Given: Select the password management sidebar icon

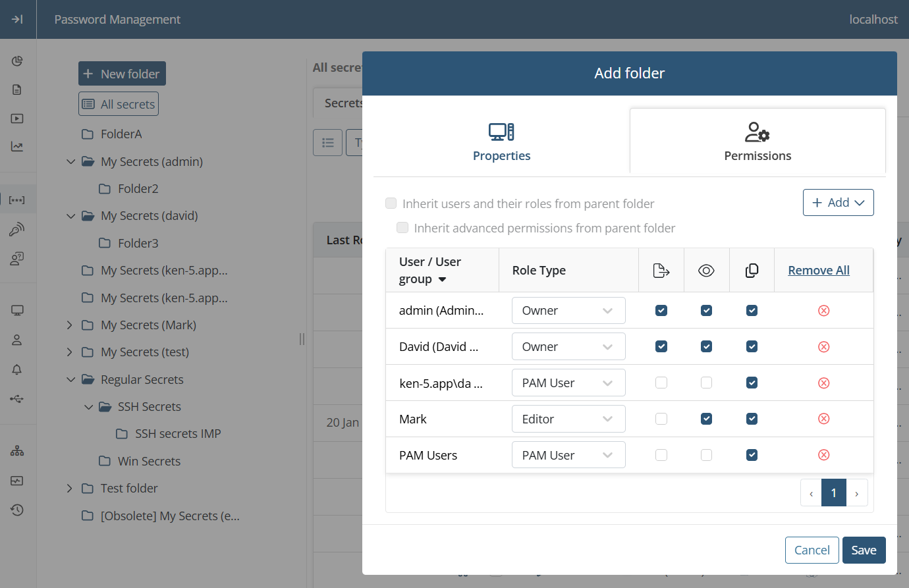Looking at the screenshot, I should (x=17, y=200).
